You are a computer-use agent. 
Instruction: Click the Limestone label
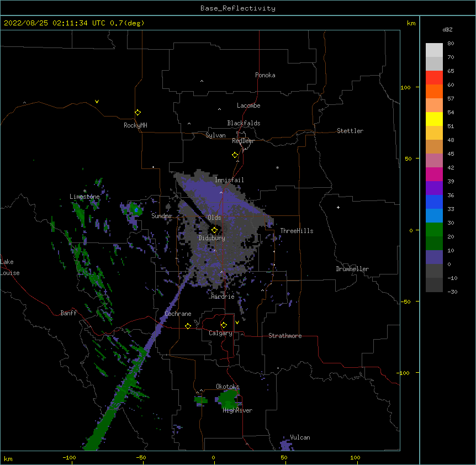click(84, 197)
